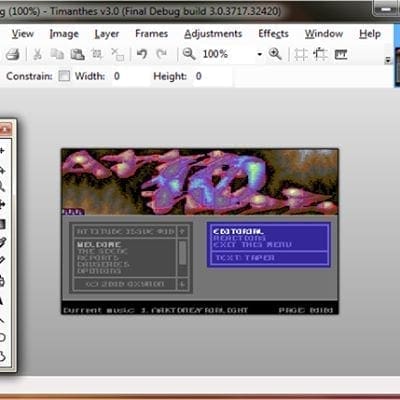Undo the last action using the toolbar arrow
The image size is (400, 400).
(142, 54)
